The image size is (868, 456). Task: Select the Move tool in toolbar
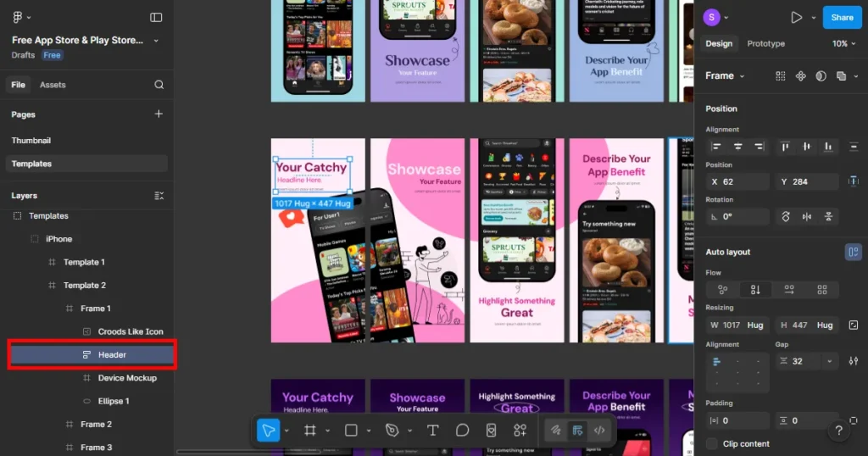pos(269,430)
